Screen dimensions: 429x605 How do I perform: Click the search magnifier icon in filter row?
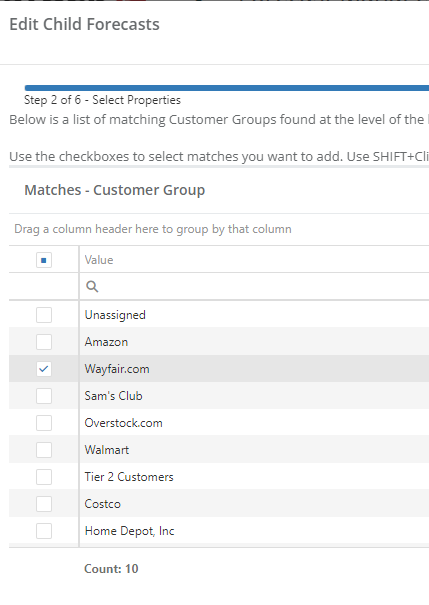[92, 286]
